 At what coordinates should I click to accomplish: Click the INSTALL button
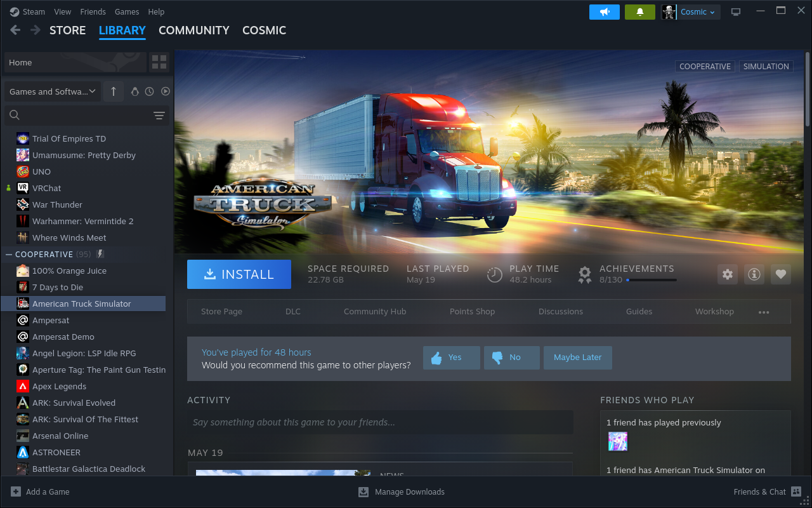coord(239,274)
